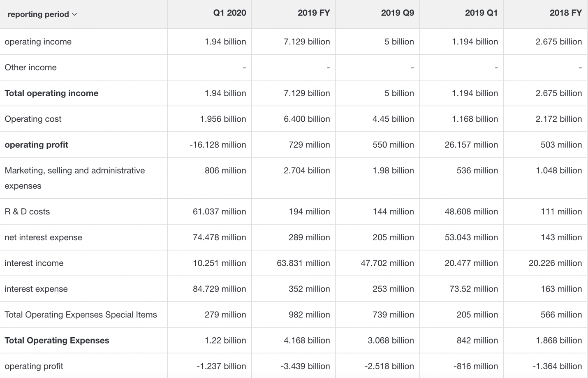This screenshot has height=378, width=588.
Task: Click the 2018 FY column header
Action: pos(565,13)
